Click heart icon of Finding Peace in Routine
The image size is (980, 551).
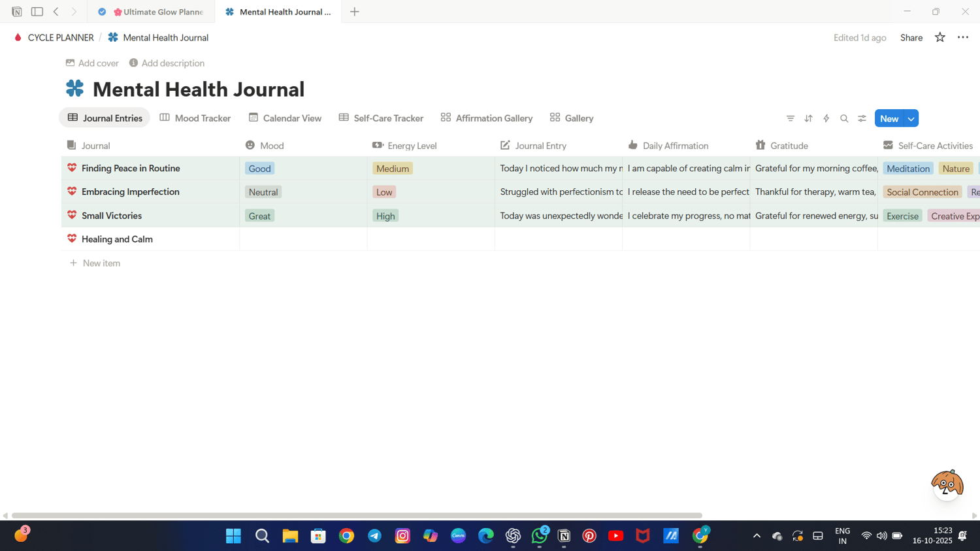(x=72, y=168)
